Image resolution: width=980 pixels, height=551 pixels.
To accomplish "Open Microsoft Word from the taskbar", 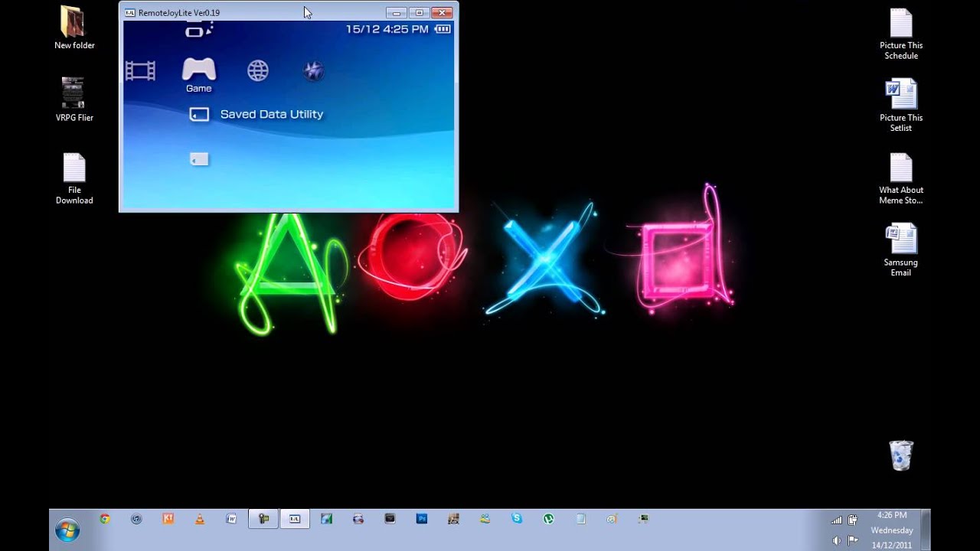I will tap(231, 519).
